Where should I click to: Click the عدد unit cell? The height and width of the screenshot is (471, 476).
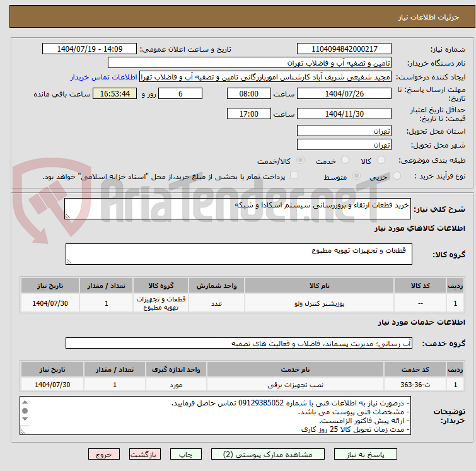[x=216, y=303]
